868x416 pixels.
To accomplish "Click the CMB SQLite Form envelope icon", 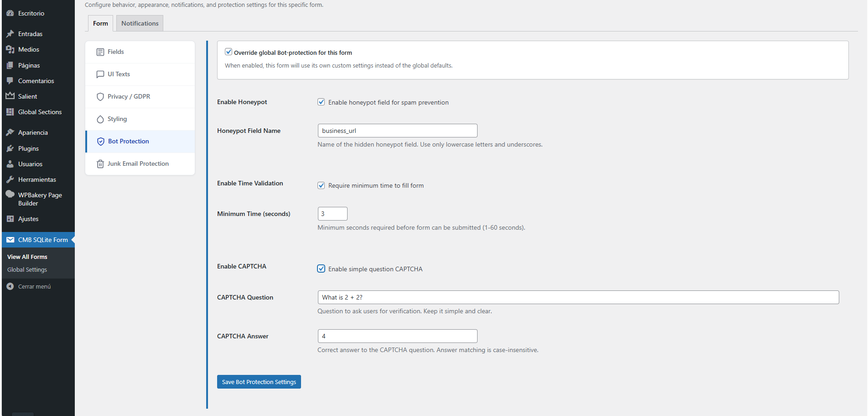I will coord(10,239).
